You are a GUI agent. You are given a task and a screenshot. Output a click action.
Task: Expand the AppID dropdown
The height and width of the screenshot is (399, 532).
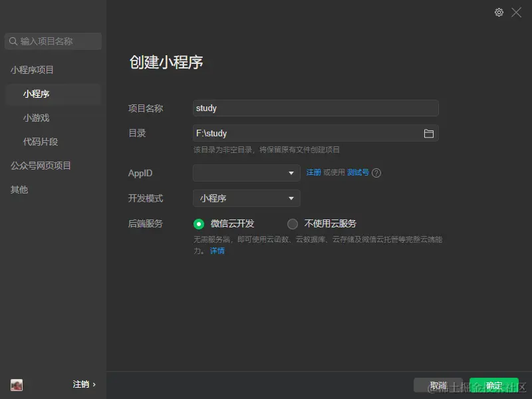(246, 173)
